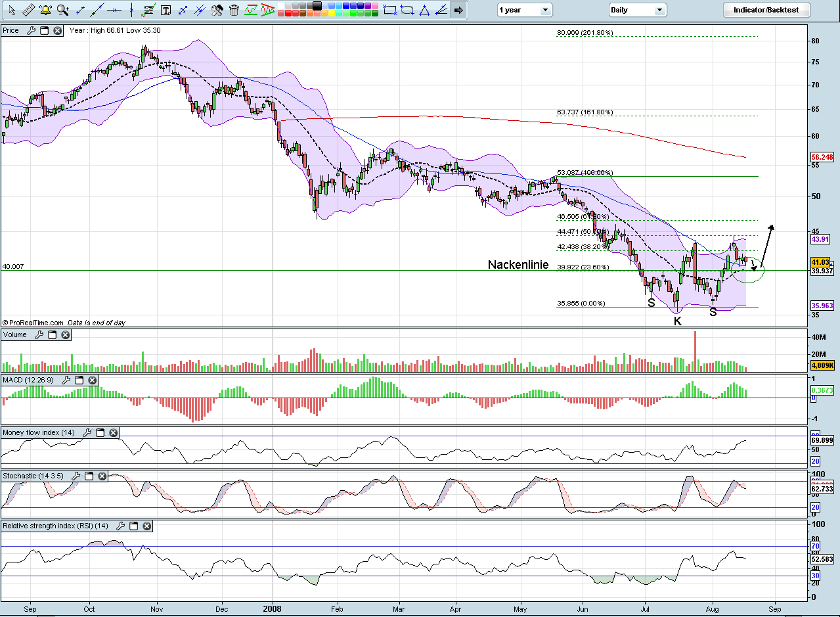
Task: Select the ruler measurement tool
Action: point(28,10)
